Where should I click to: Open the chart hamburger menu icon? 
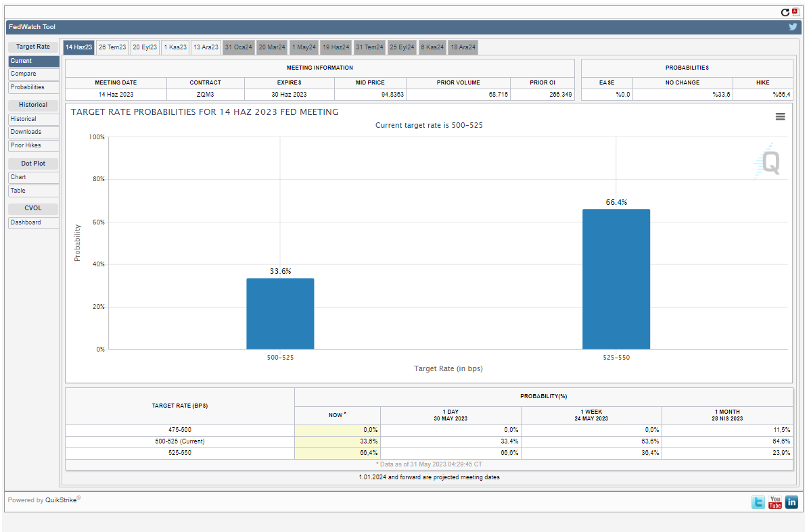(780, 116)
